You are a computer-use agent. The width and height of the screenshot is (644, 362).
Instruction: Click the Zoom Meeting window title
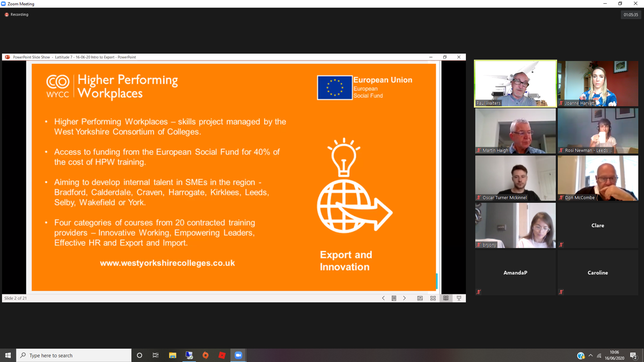[21, 4]
